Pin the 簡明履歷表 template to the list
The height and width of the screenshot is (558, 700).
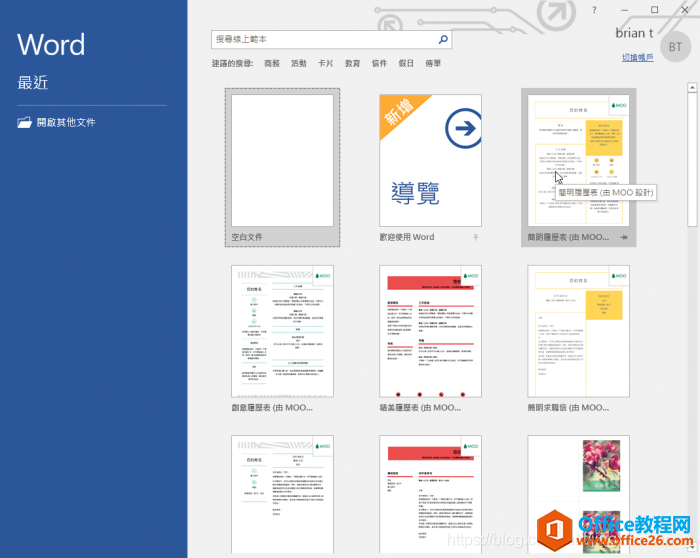(x=624, y=237)
